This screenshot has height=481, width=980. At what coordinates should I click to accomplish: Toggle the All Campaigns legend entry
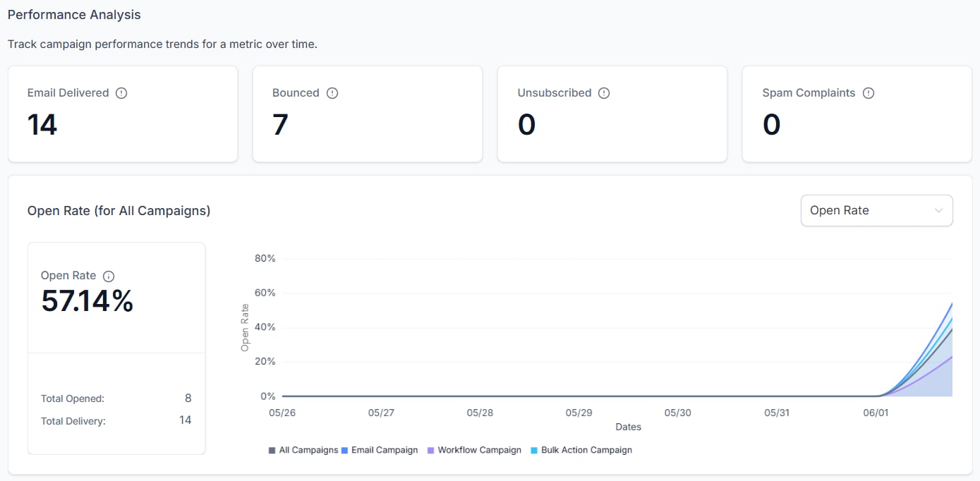(303, 450)
